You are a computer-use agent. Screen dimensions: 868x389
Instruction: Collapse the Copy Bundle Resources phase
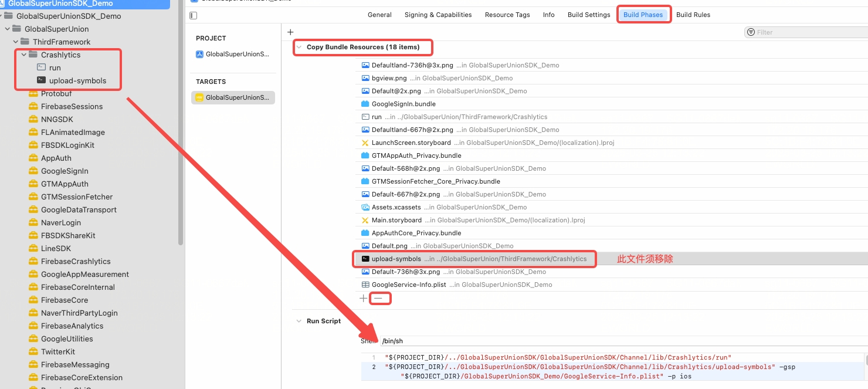click(299, 47)
